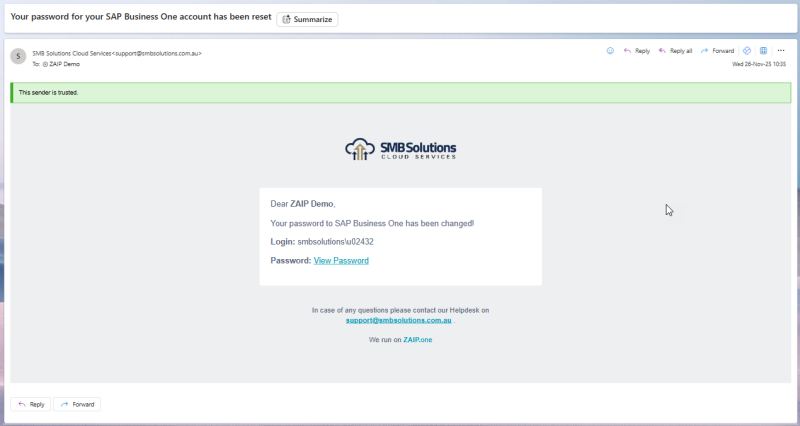Viewport: 800px width, 426px height.
Task: Open the apps grid icon in toolbar
Action: point(763,50)
